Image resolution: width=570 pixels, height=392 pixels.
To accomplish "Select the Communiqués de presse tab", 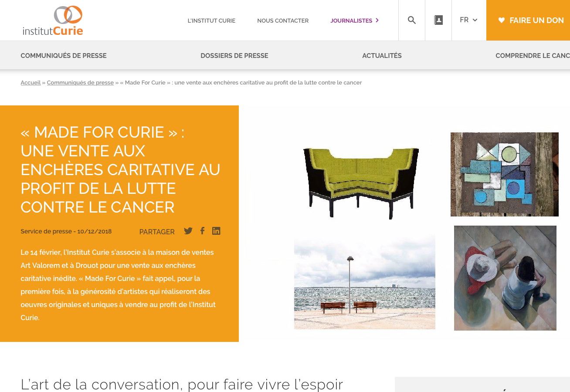I will tap(64, 56).
